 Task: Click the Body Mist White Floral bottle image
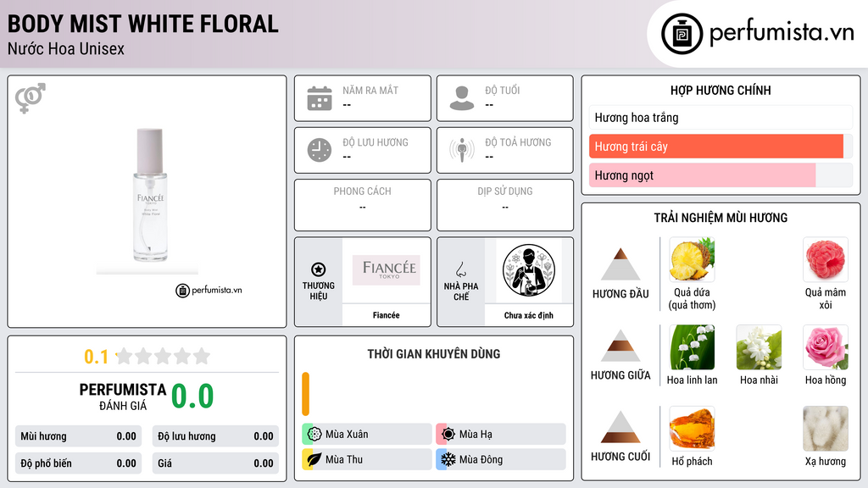149,196
